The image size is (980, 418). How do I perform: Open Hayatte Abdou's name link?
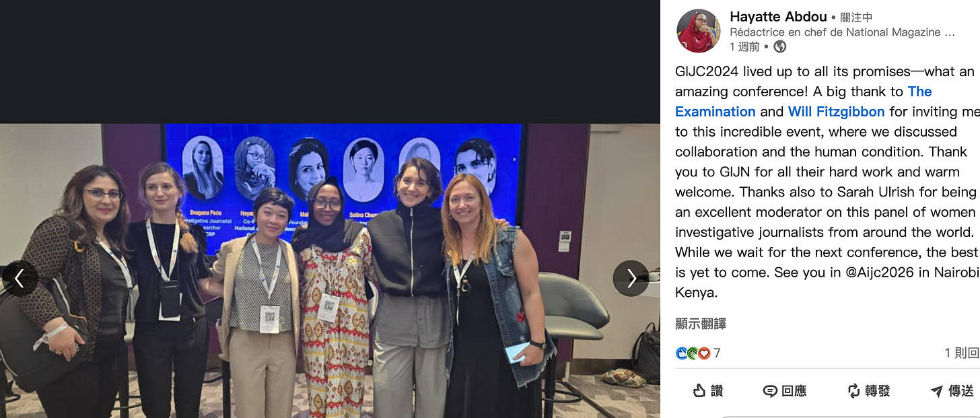(778, 17)
